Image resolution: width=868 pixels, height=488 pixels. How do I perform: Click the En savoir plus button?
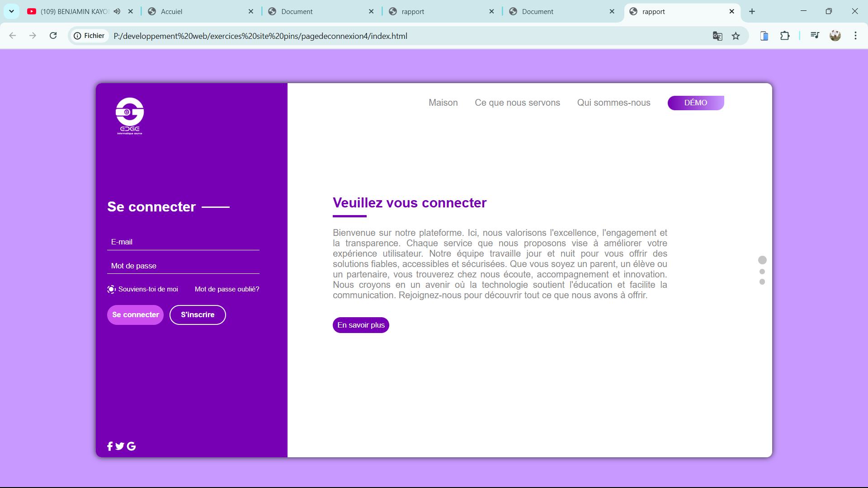(361, 325)
